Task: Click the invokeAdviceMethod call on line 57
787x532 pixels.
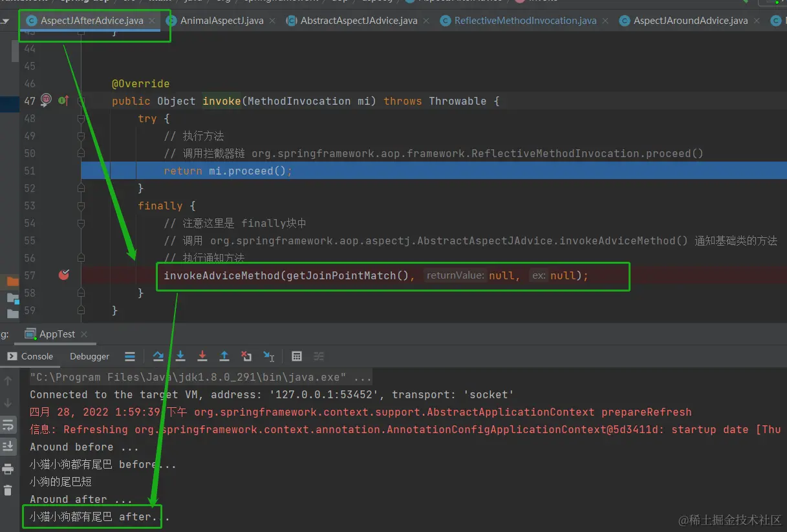Action: coord(376,275)
